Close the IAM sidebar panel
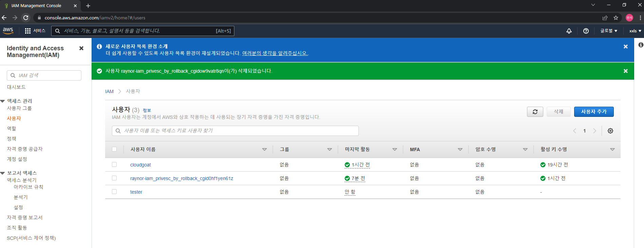644x248 pixels. (81, 48)
